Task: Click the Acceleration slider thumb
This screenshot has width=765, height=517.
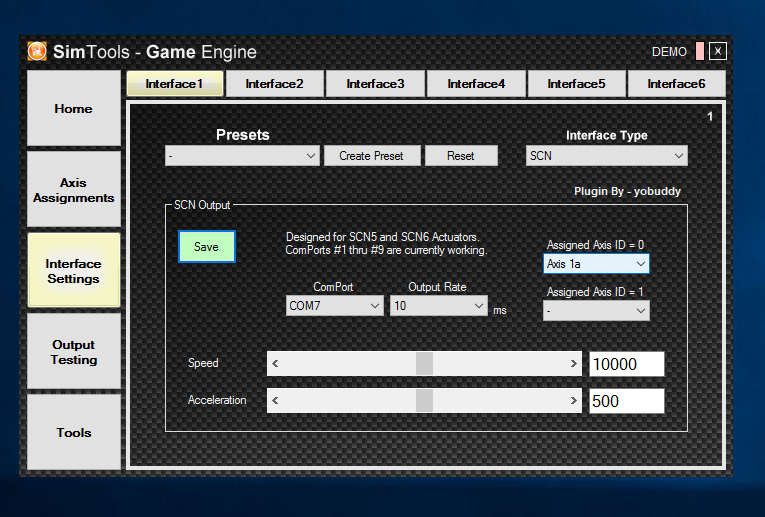Action: [424, 400]
